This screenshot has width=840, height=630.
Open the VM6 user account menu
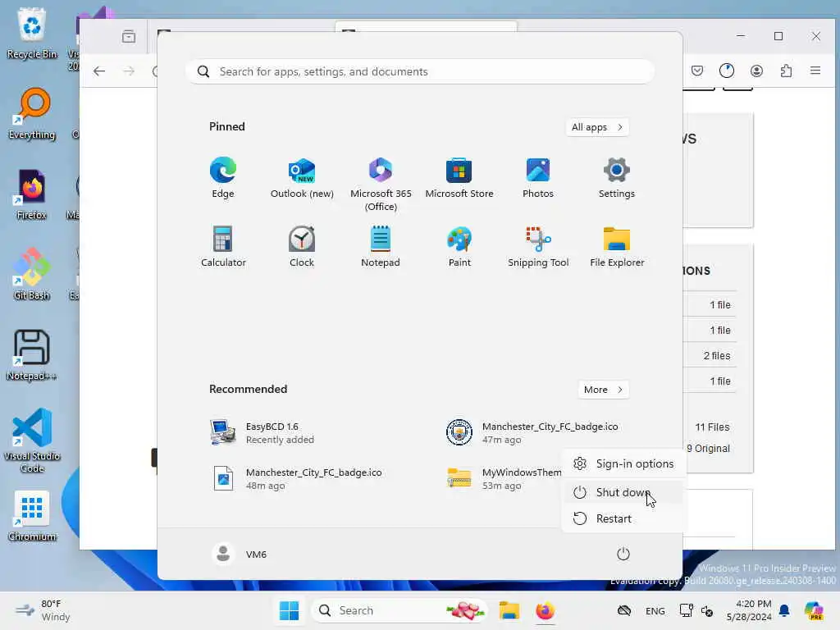click(x=240, y=554)
